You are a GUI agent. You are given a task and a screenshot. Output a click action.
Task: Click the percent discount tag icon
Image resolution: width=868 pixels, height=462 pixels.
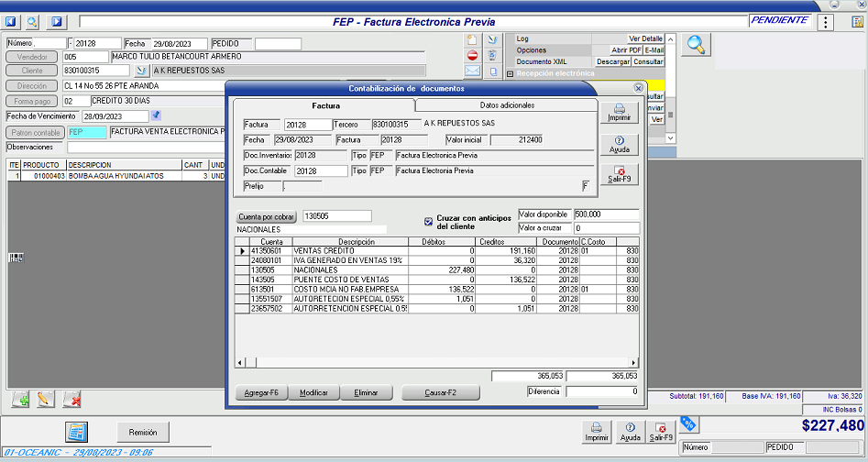click(x=687, y=423)
